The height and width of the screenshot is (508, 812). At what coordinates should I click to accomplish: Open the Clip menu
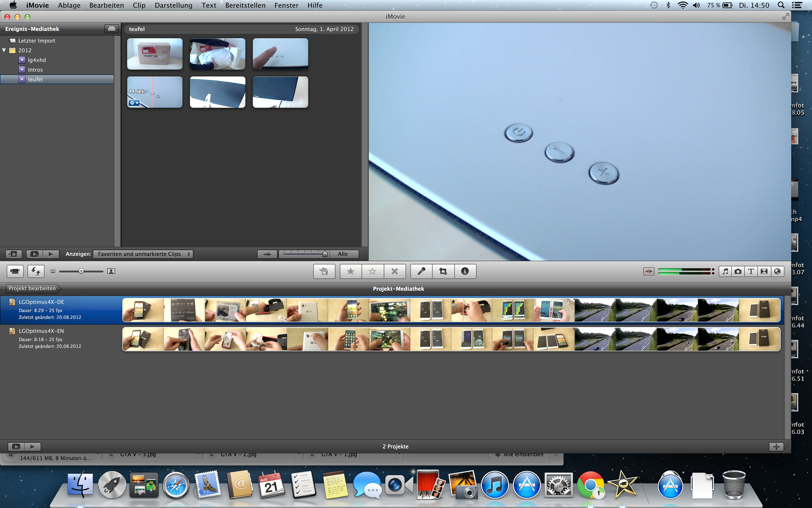[x=139, y=5]
